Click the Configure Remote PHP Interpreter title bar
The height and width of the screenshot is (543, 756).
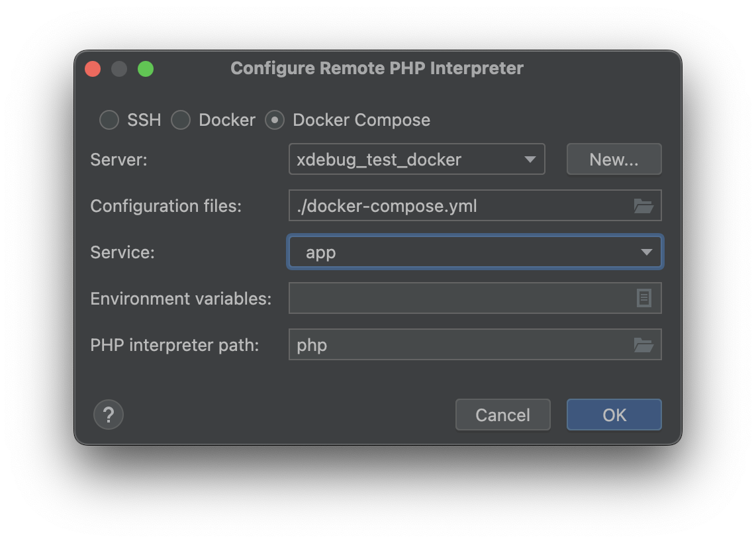click(377, 68)
